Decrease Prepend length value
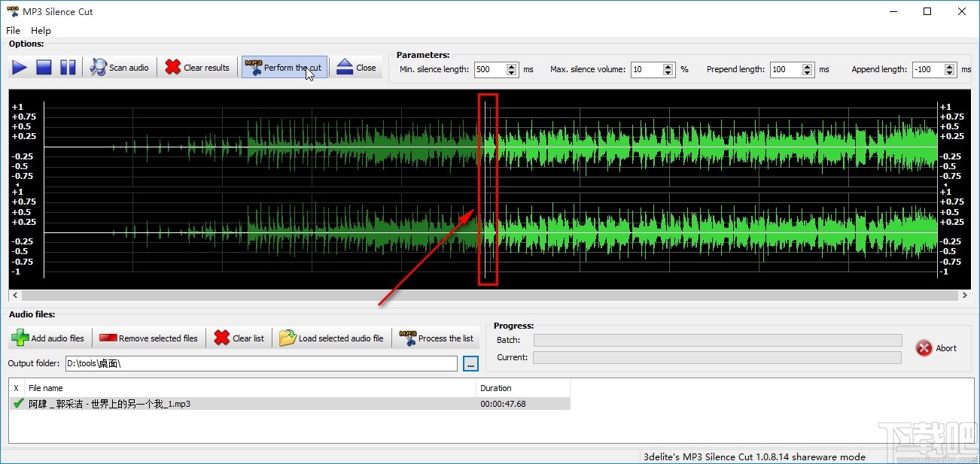980x464 pixels. click(x=808, y=73)
